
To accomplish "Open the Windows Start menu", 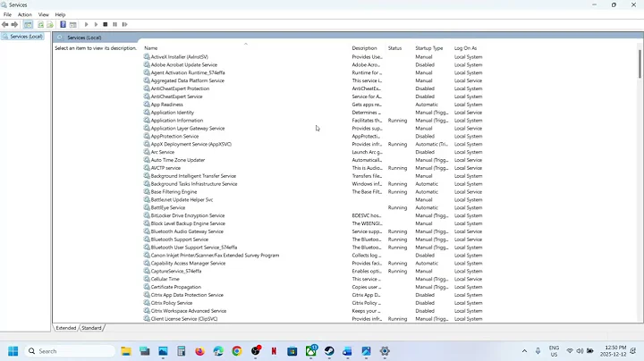I will (13, 351).
